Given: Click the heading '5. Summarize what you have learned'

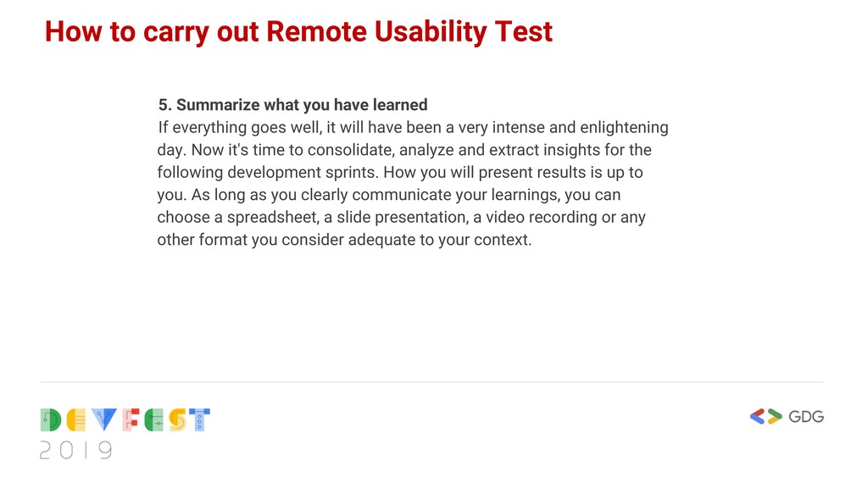Looking at the screenshot, I should tap(292, 104).
